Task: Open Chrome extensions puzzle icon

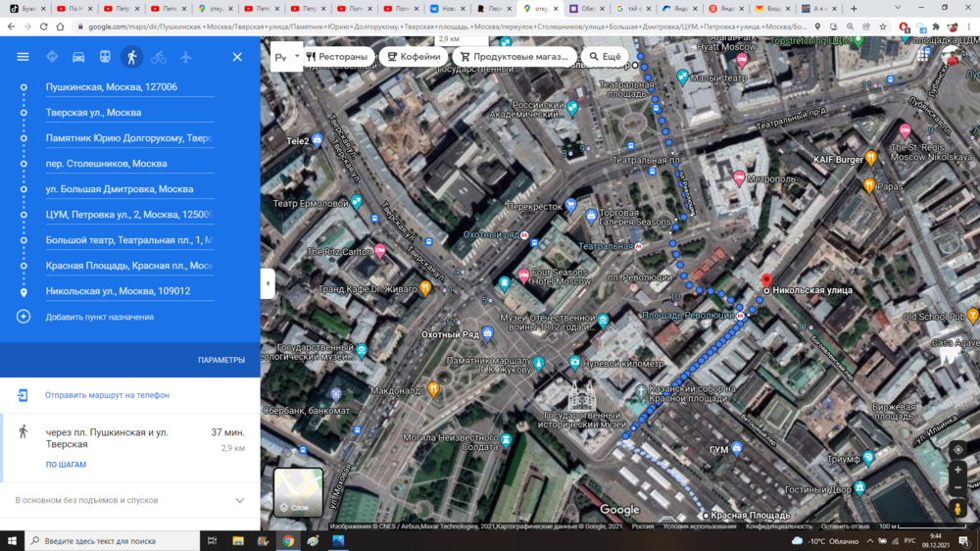Action: 936,26
